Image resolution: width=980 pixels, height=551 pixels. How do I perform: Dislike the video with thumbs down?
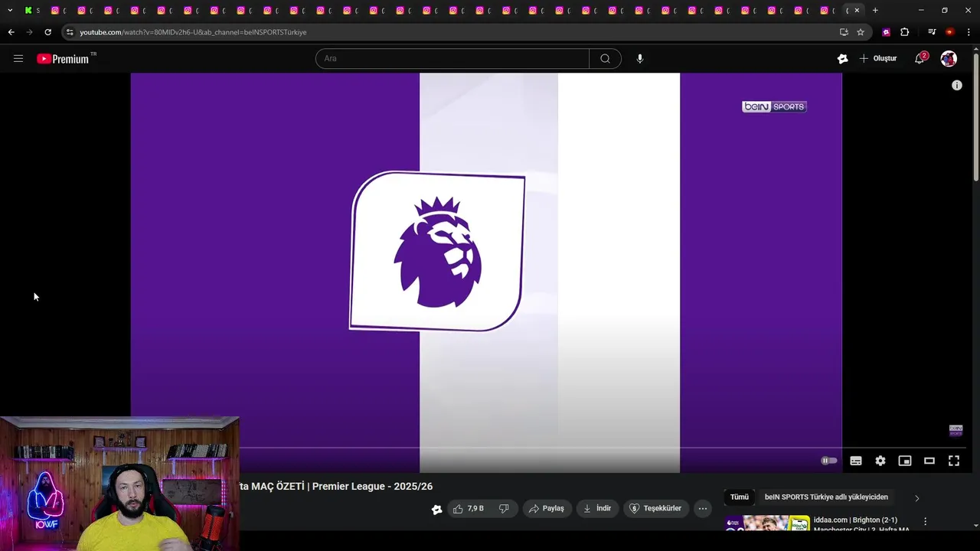click(504, 508)
